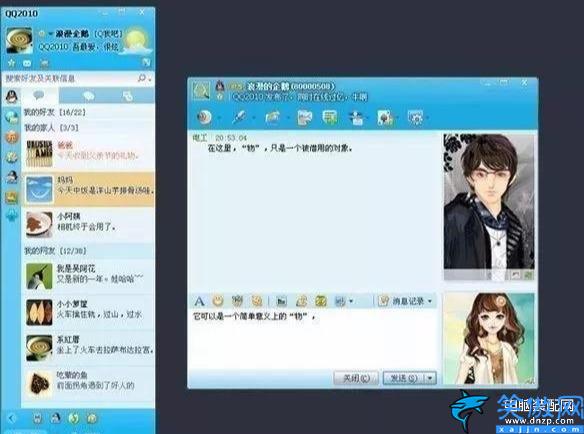
Task: Select the 系红唇 contact
Action: click(88, 347)
